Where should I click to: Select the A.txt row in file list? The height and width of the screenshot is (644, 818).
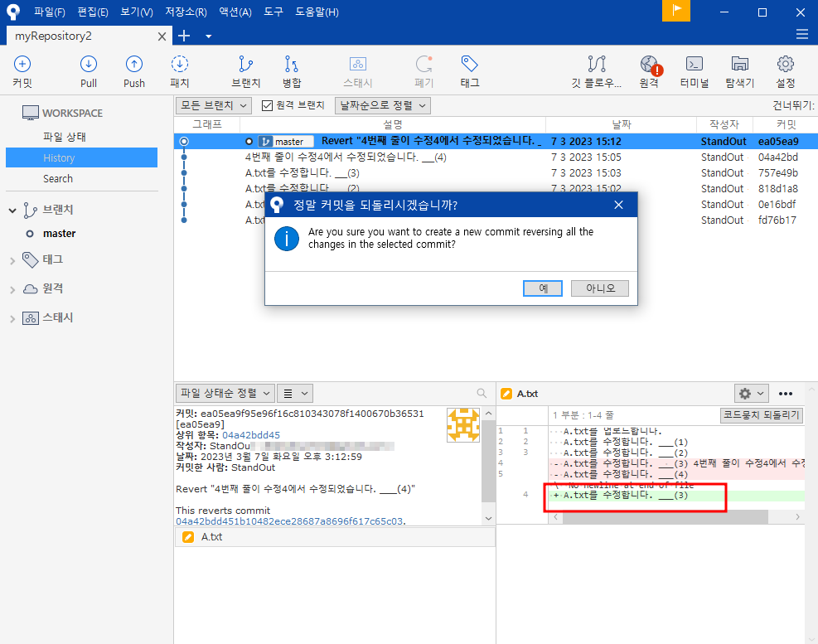pos(335,536)
